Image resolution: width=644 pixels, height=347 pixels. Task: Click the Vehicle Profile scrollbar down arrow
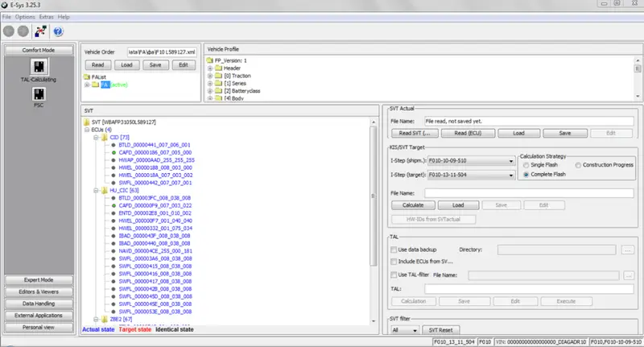click(638, 96)
